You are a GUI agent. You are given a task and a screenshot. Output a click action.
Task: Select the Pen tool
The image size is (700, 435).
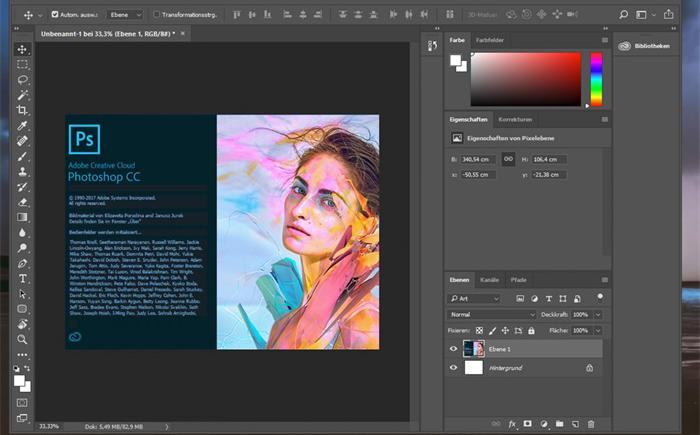(x=22, y=264)
